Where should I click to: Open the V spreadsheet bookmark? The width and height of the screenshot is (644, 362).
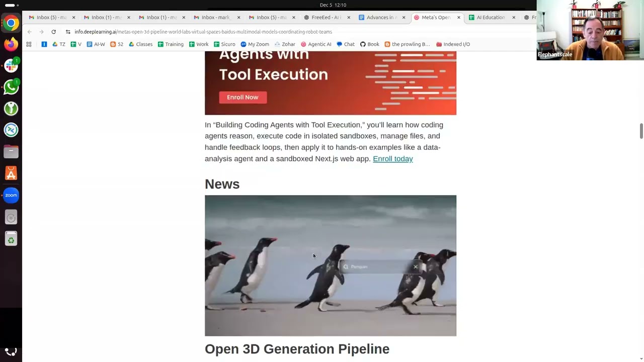(76, 44)
